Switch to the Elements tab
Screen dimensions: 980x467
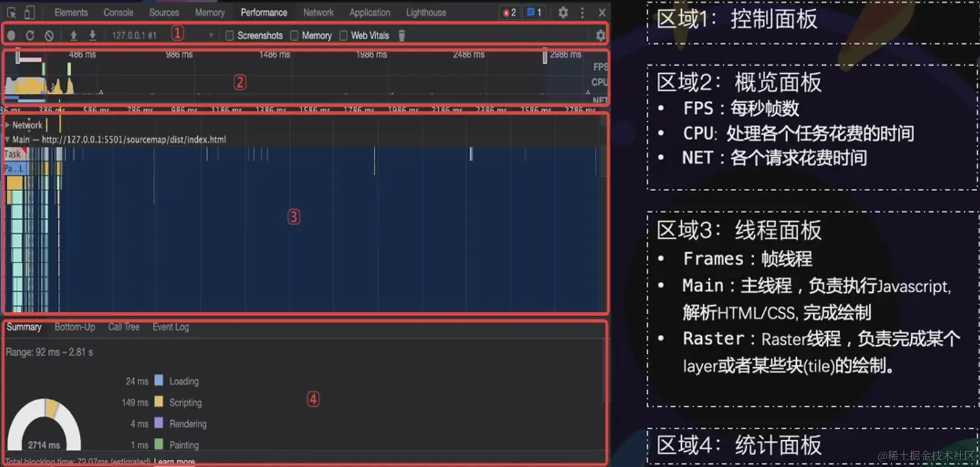tap(71, 12)
